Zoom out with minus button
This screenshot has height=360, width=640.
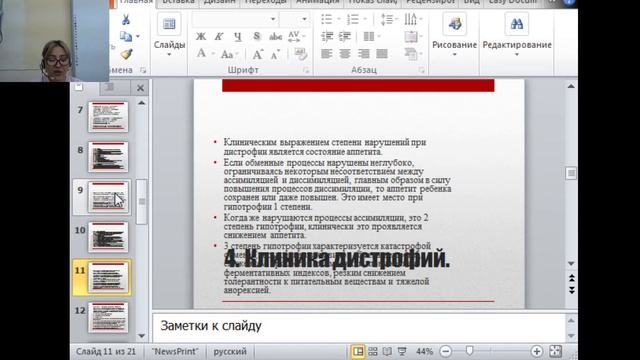pyautogui.click(x=446, y=351)
